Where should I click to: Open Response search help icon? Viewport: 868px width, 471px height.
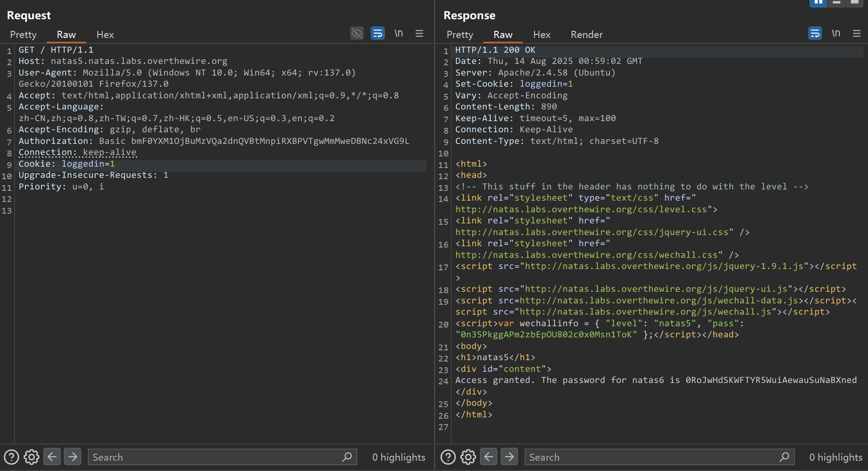click(x=448, y=457)
